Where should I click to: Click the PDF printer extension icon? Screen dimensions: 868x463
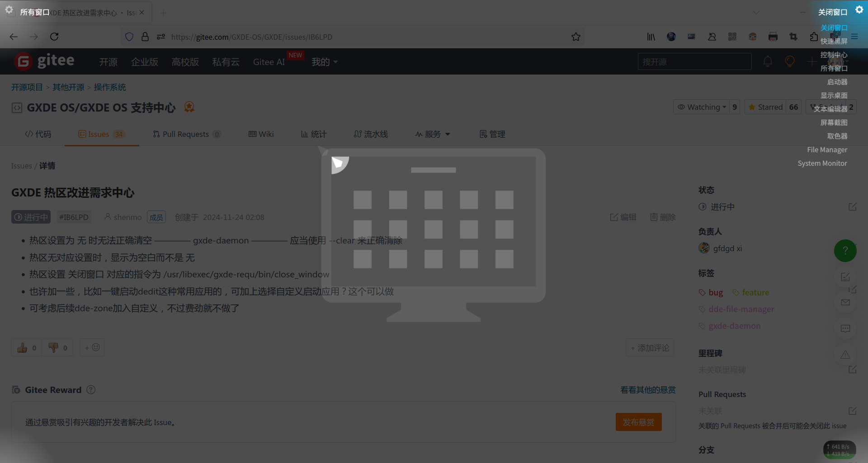[773, 37]
